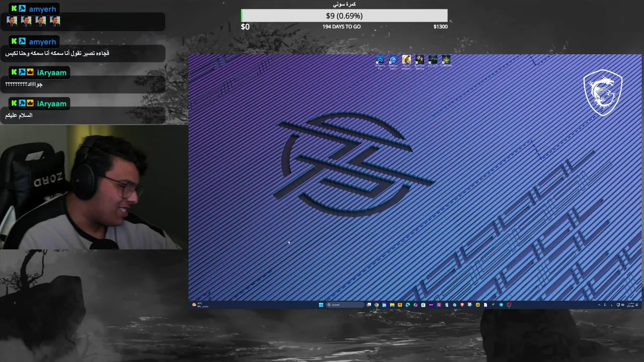Select the Elden Ring desktop shortcut
The image size is (644, 362).
[x=446, y=62]
